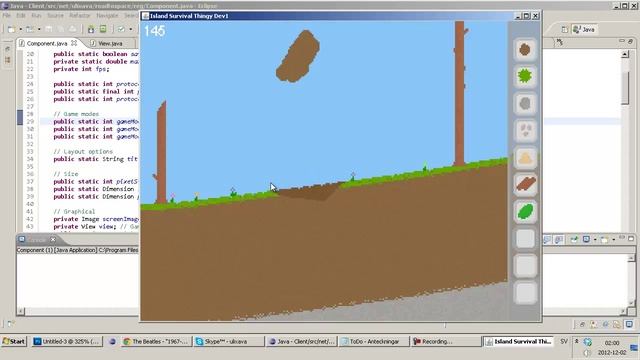
Task: Open the File menu in Eclipse
Action: click(7, 16)
